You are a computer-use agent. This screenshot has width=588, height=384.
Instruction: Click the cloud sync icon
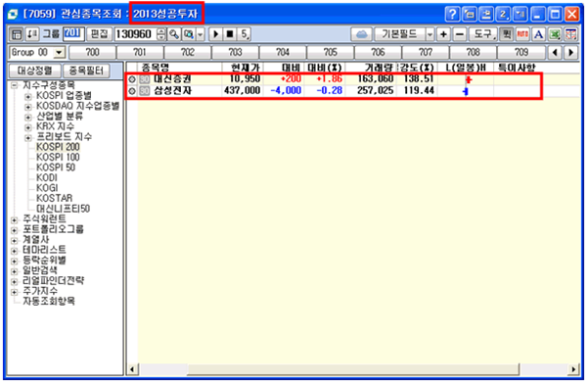pyautogui.click(x=361, y=34)
